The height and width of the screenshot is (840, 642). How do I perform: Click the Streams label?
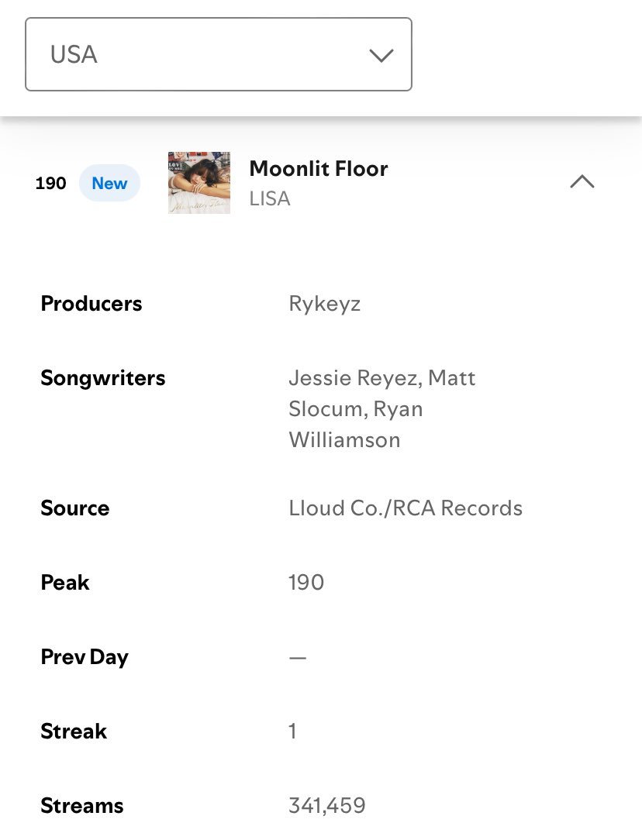point(82,806)
